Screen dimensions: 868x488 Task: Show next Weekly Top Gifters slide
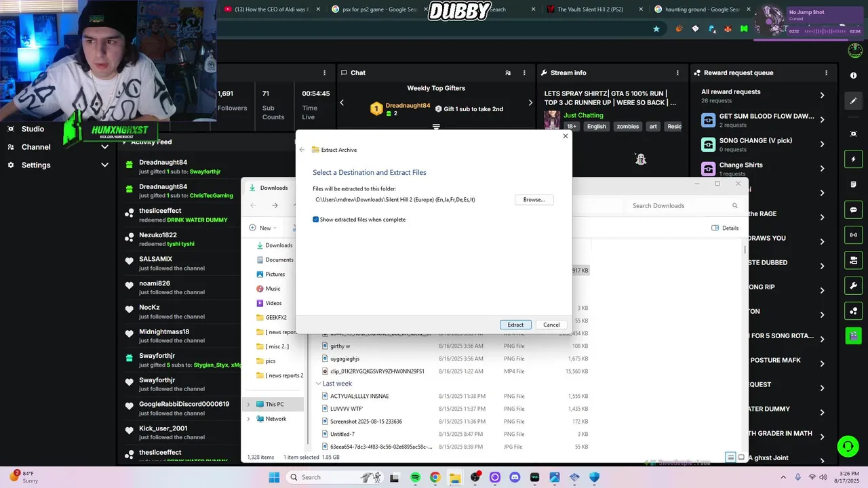[x=530, y=102]
